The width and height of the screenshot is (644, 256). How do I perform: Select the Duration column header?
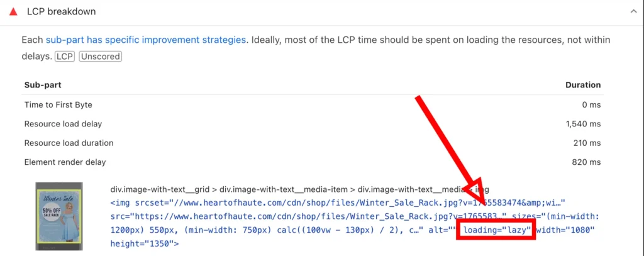pyautogui.click(x=583, y=85)
